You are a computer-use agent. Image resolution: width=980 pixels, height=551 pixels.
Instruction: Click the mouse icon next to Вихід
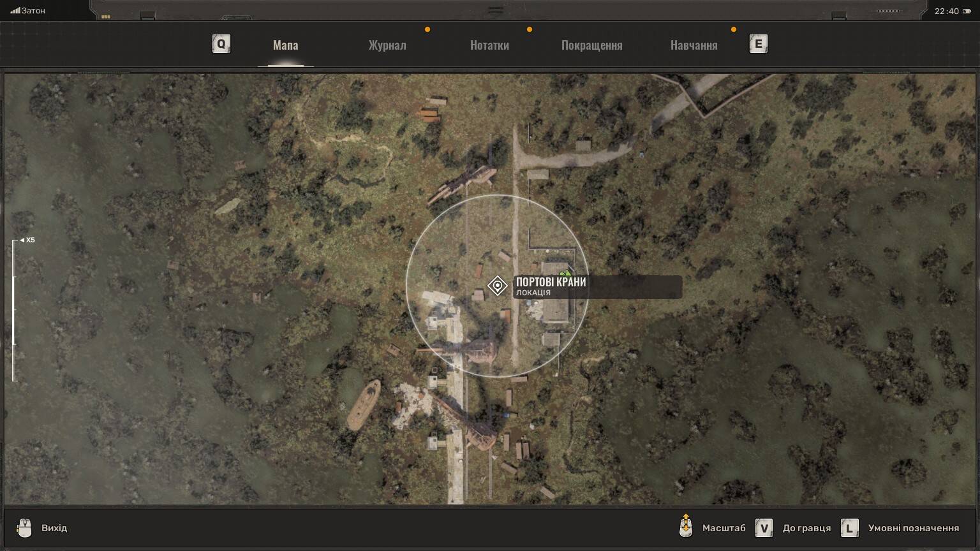click(x=24, y=528)
